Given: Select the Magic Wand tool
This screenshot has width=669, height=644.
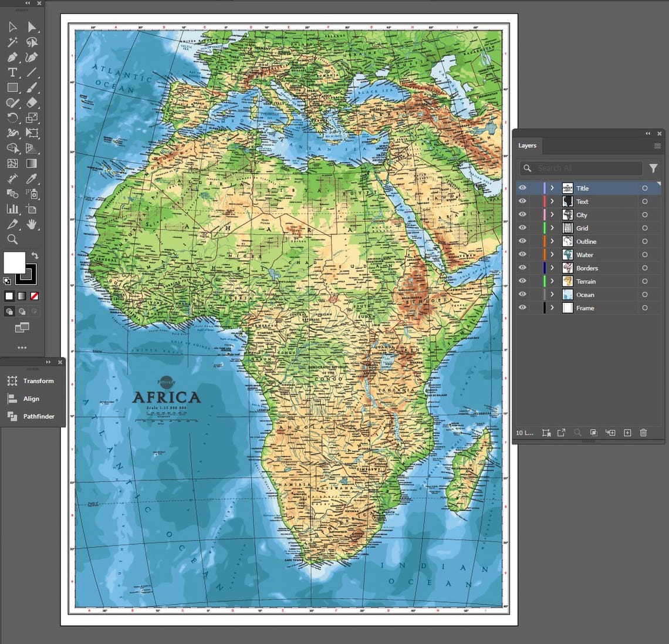Looking at the screenshot, I should (x=12, y=42).
